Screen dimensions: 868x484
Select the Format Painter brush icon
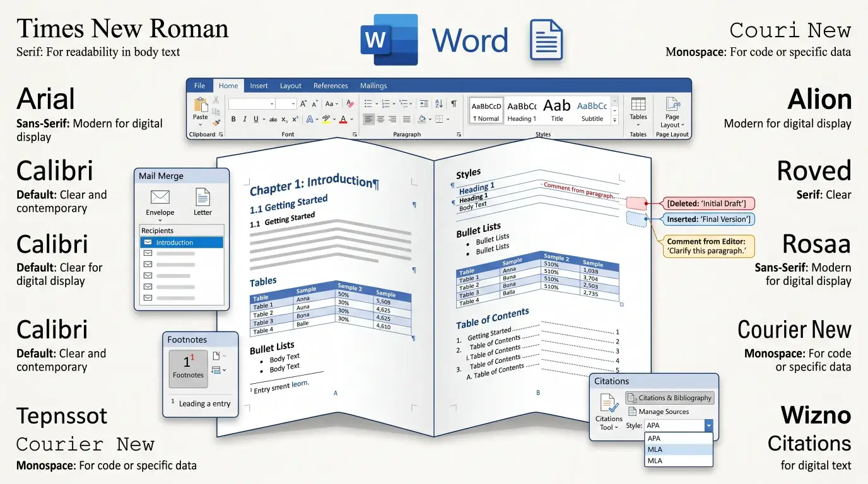coord(217,123)
